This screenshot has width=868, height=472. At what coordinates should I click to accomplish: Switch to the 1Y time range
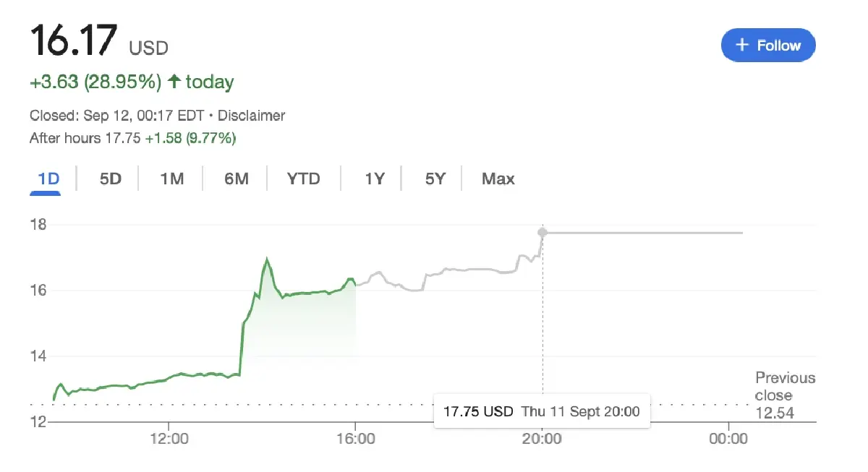[374, 179]
